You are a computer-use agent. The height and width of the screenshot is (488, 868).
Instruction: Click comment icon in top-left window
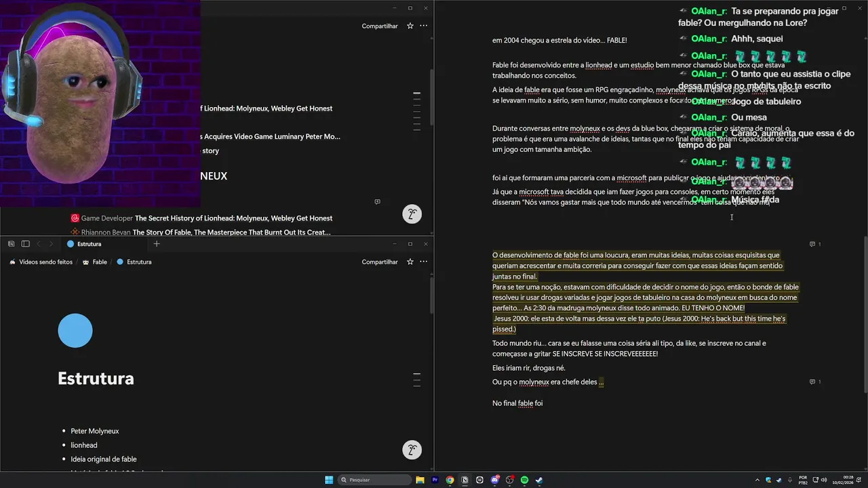(377, 201)
